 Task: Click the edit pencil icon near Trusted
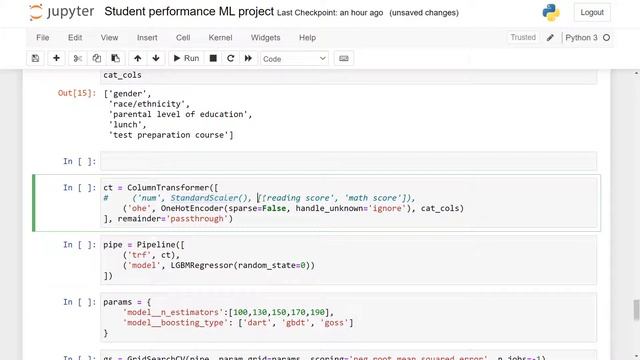pos(550,38)
